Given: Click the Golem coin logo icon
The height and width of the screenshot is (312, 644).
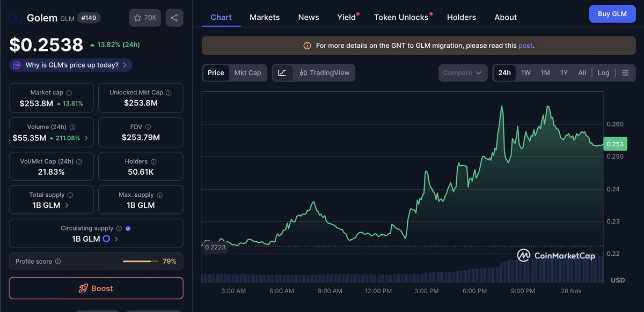Looking at the screenshot, I should pos(16,18).
